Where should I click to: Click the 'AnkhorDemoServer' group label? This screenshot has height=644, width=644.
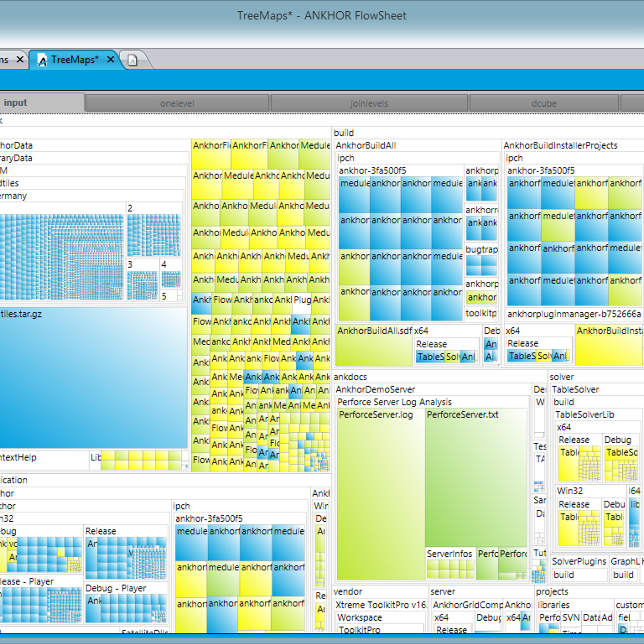(x=375, y=389)
